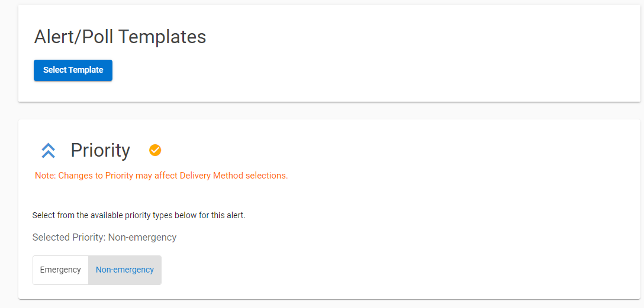644x308 pixels.
Task: Click 'Selected Priority:' label prefix text
Action: [x=69, y=237]
